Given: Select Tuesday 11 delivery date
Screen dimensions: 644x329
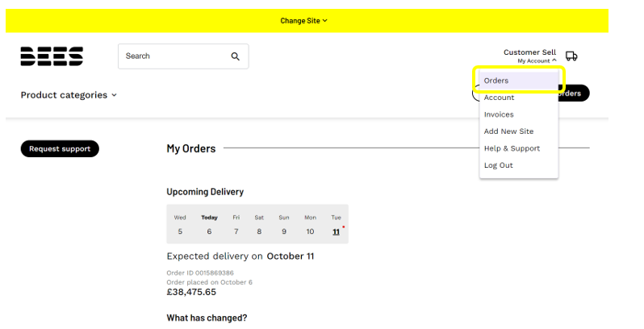Looking at the screenshot, I should click(x=336, y=225).
